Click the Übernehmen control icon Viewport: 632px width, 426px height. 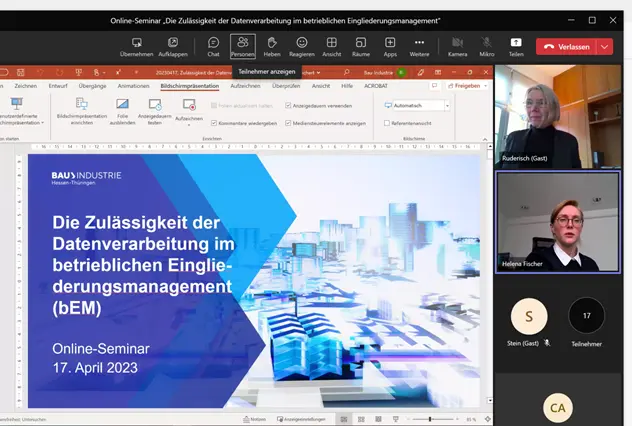137,43
